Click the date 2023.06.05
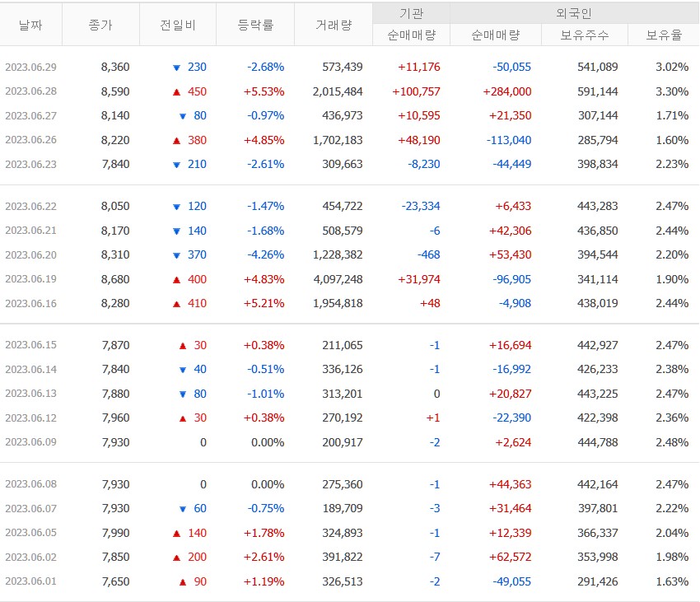The height and width of the screenshot is (602, 700). click(30, 533)
